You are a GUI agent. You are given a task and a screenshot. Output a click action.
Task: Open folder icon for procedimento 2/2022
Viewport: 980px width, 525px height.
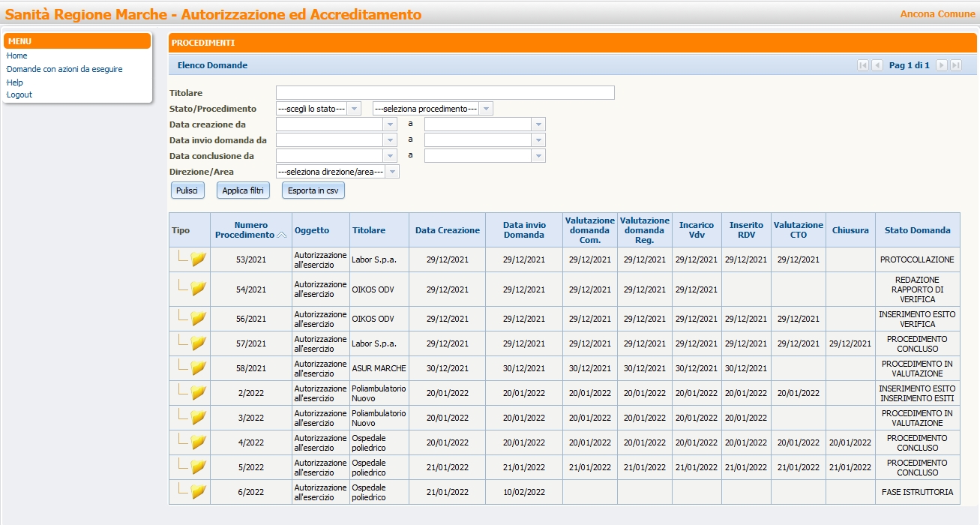pos(198,393)
